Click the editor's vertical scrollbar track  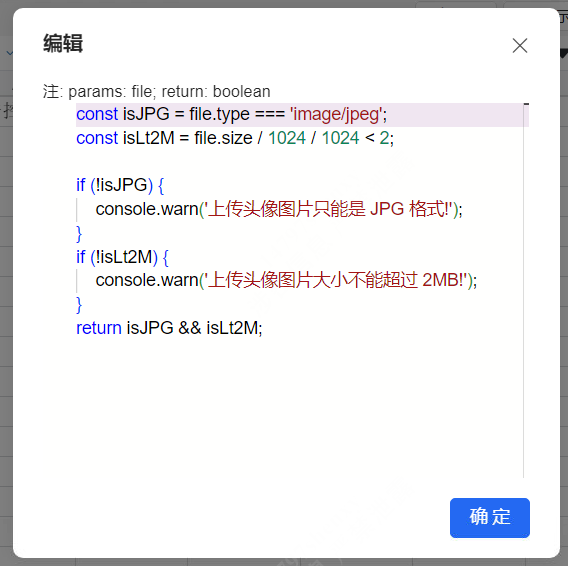[x=526, y=291]
